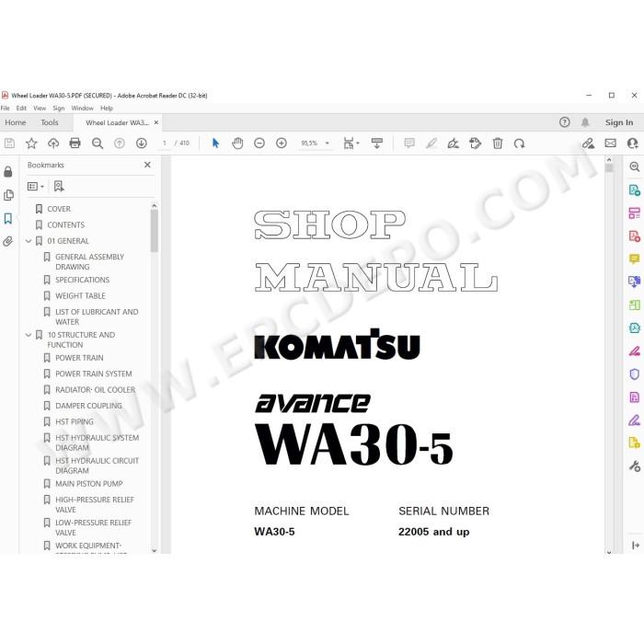Collapse 10 STRUCTURE AND FUNCTION group
This screenshot has height=644, width=644.
29,335
